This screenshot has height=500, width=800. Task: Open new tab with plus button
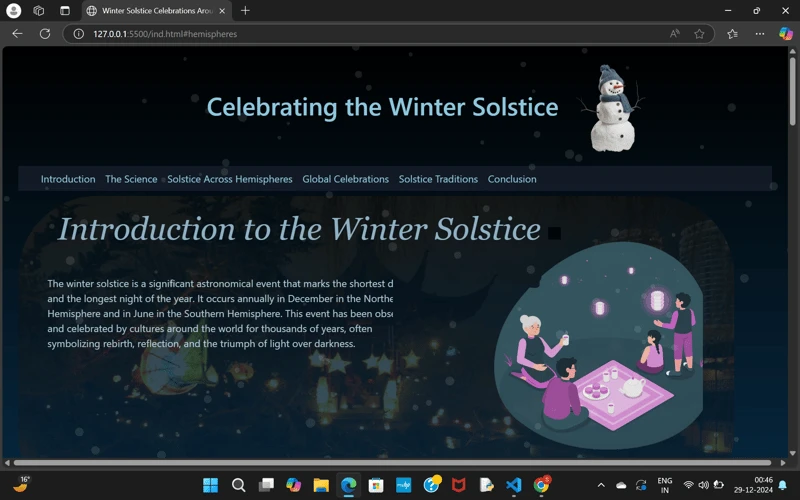point(245,10)
